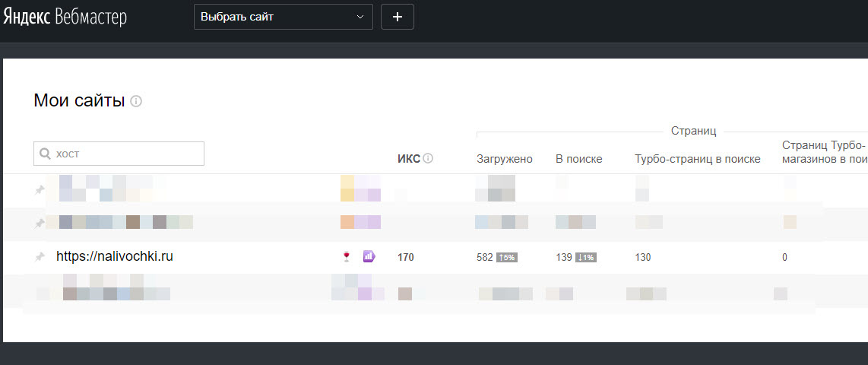Click the wine glass icon for nalivochki.ru
Image resolution: width=868 pixels, height=365 pixels.
[x=347, y=257]
